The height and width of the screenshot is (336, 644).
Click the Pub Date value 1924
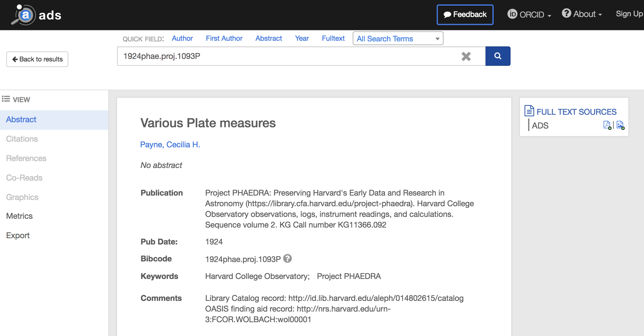pos(214,242)
